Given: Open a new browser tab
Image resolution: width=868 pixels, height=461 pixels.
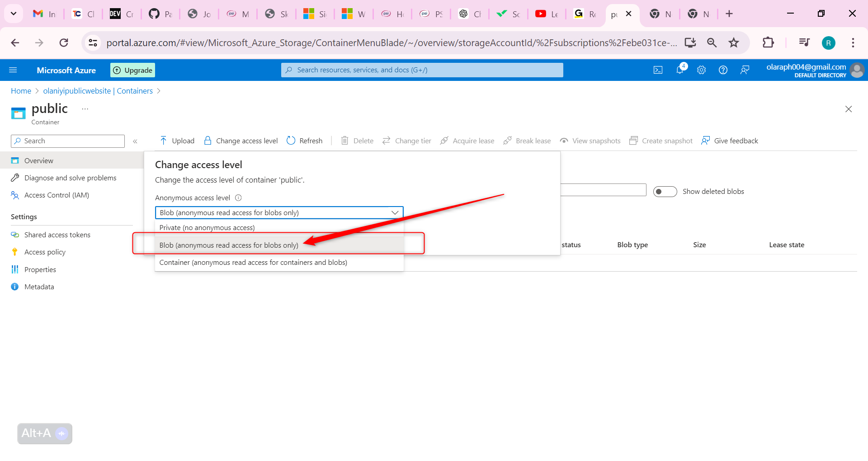Looking at the screenshot, I should [729, 14].
